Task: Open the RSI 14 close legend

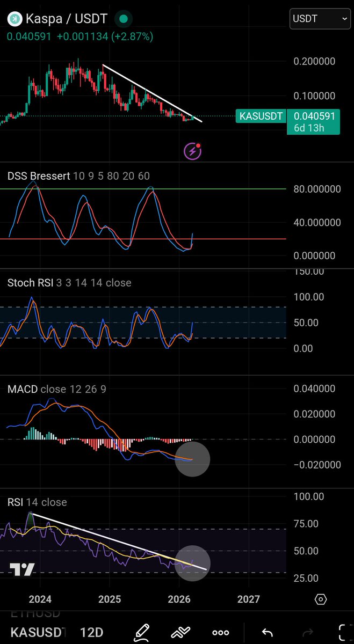Action: coord(37,502)
